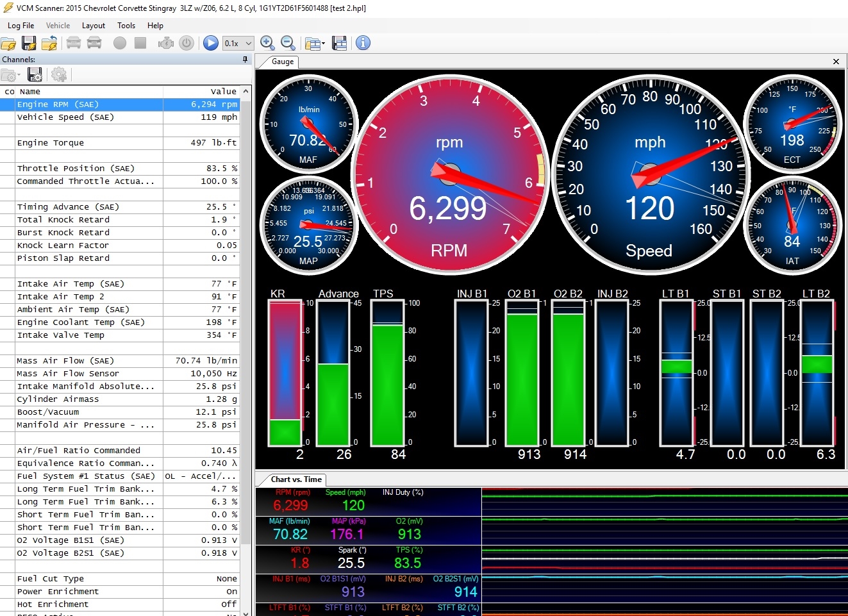Zoom in using the magnifier plus icon
The height and width of the screenshot is (616, 848).
tap(267, 43)
